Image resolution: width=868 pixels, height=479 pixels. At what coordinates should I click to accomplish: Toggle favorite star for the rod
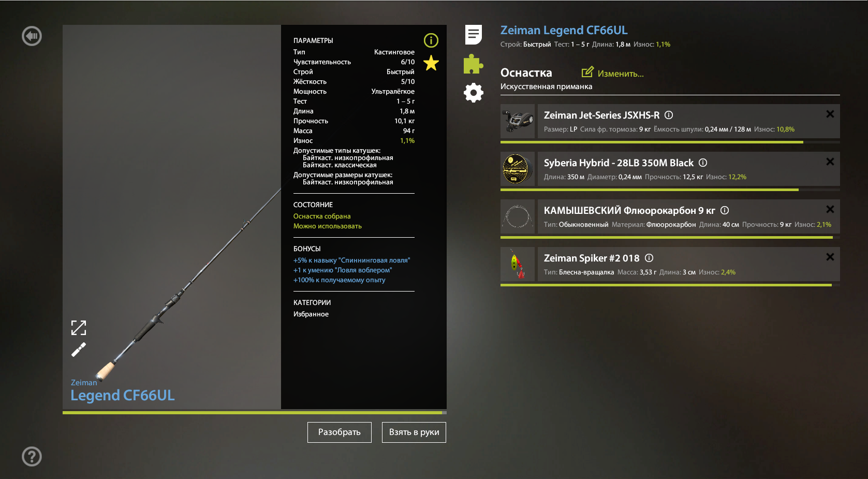431,63
